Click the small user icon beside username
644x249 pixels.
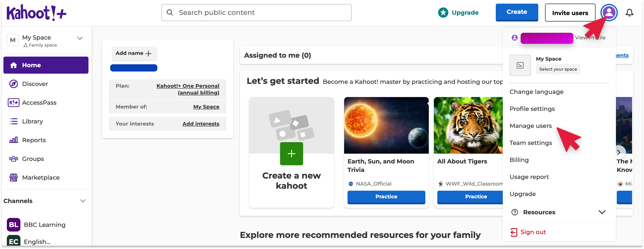[x=514, y=37]
